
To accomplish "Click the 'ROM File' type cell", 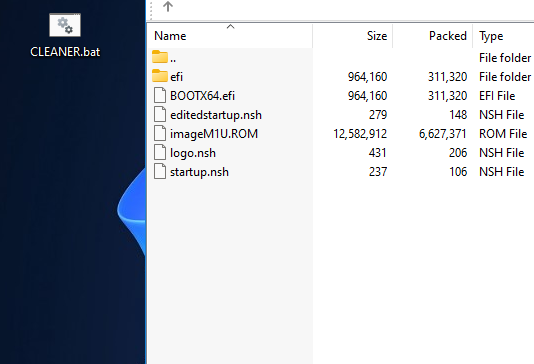I will 503,134.
